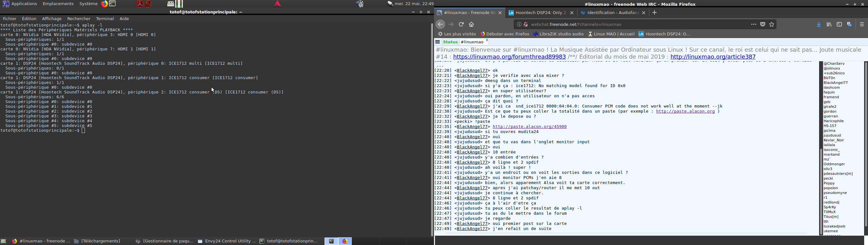Image resolution: width=868 pixels, height=245 pixels.
Task: Open the Linux MAO | Accueil bookmark
Action: pos(611,34)
